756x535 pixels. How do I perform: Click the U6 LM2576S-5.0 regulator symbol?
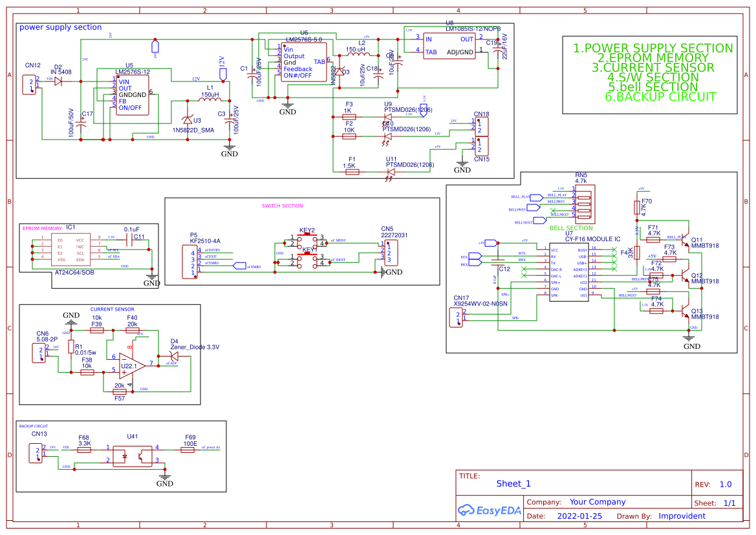pos(303,62)
